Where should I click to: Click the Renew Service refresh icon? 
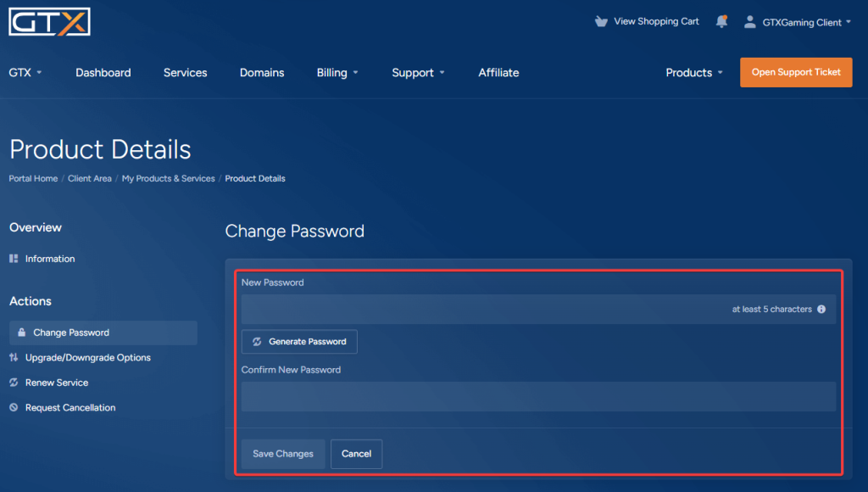(14, 383)
